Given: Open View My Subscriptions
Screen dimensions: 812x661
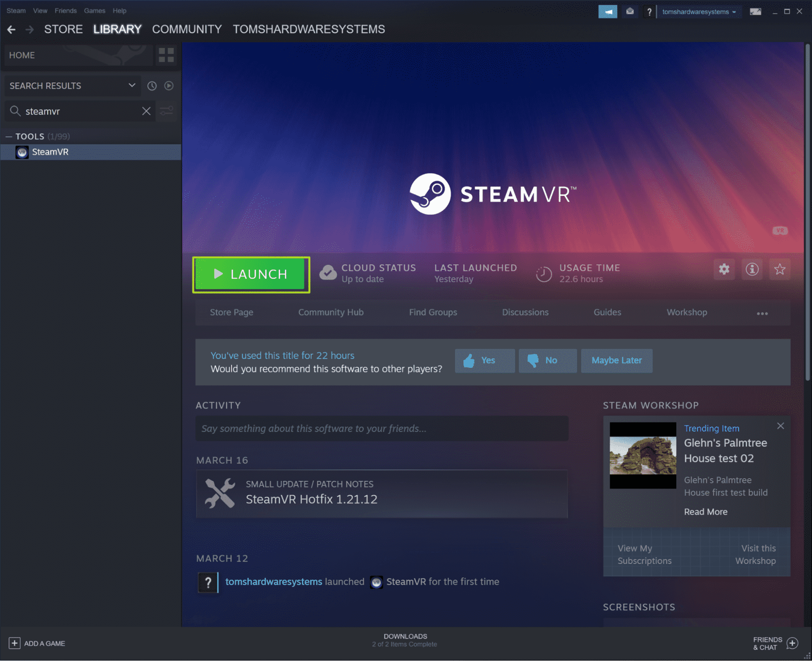Looking at the screenshot, I should click(645, 555).
